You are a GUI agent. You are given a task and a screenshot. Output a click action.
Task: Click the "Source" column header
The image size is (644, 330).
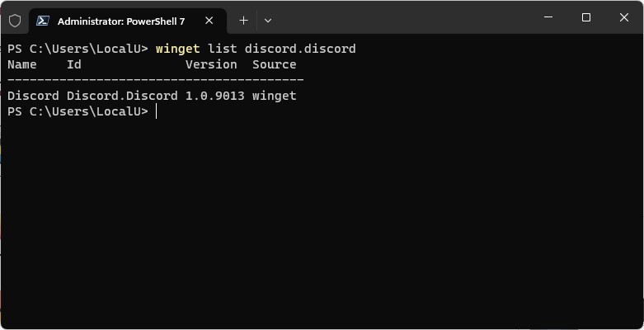275,64
